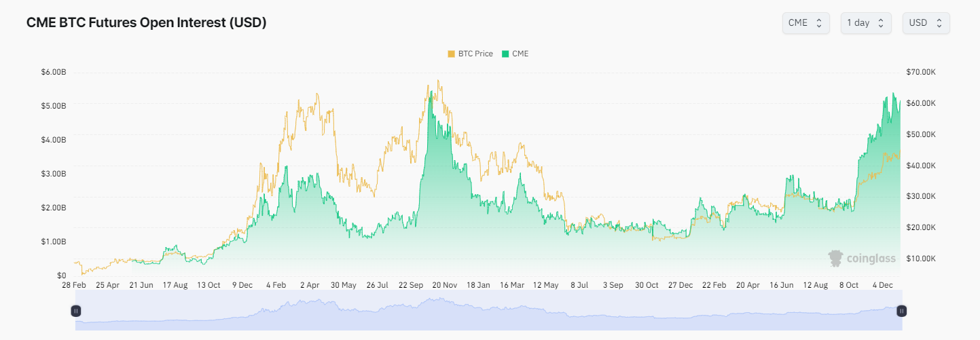This screenshot has height=340, width=980.
Task: Click the 30 May date label
Action: (344, 286)
